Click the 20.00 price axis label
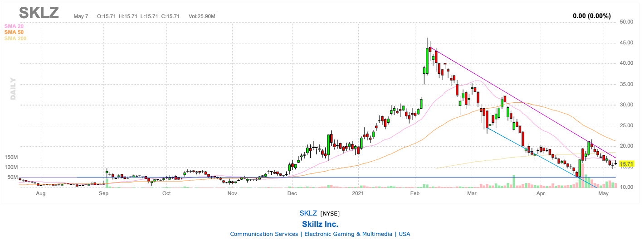Viewport: 644px width, 240px height. [626, 146]
